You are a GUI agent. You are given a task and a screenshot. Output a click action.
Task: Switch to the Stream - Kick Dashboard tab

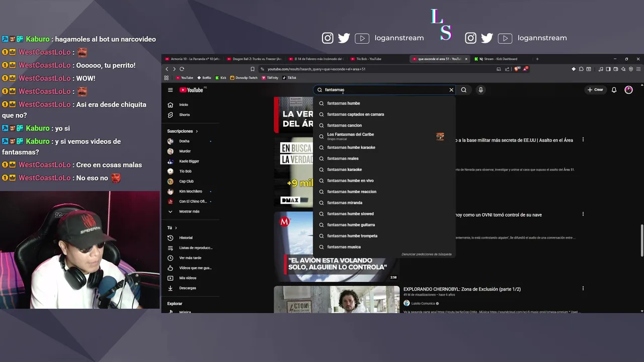pos(500,59)
